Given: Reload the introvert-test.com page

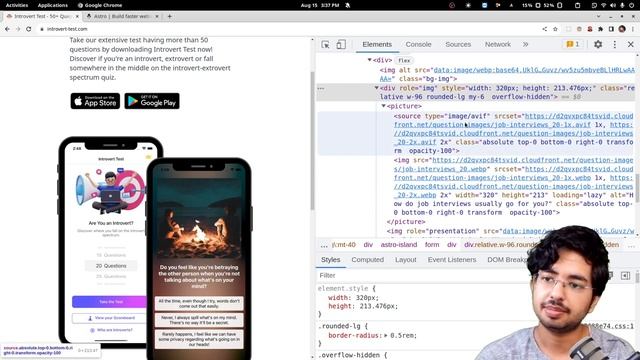Looking at the screenshot, I should tap(29, 29).
